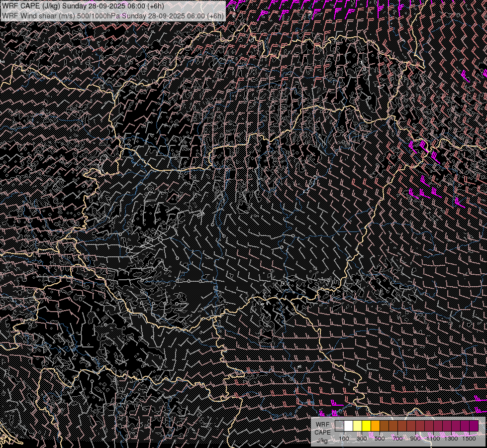
Task: Click the 700 tick label on legend
Action: (397, 439)
